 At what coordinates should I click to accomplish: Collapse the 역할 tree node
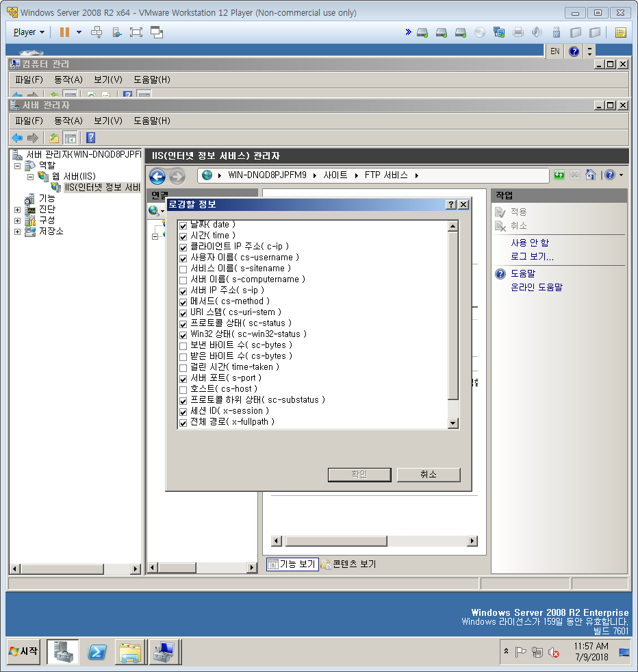(18, 166)
